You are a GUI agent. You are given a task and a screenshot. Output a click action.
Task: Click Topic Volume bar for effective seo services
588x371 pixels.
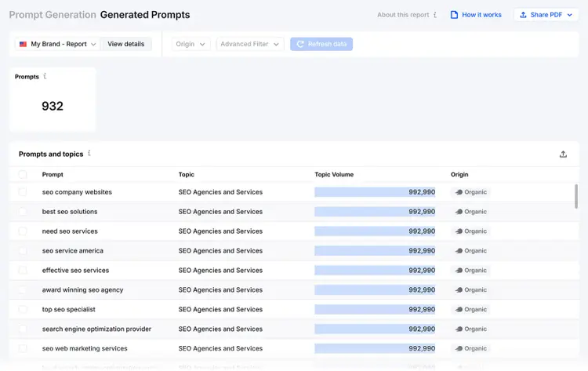(x=375, y=270)
